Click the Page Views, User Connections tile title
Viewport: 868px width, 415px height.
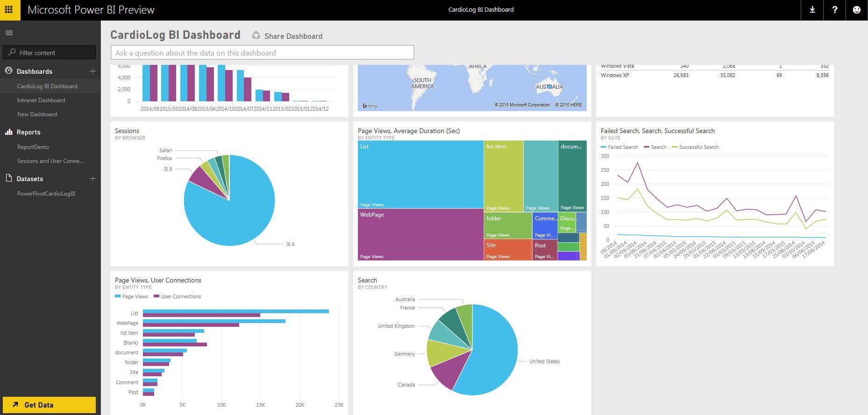click(x=158, y=280)
